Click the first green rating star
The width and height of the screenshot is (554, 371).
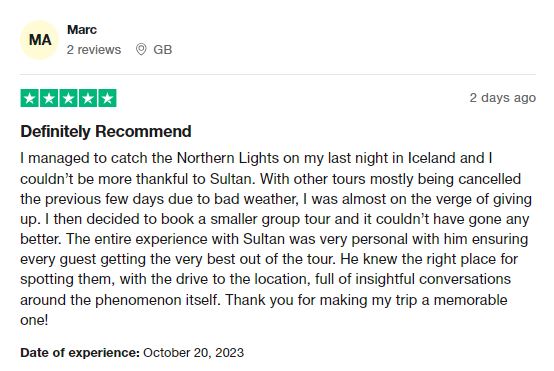(x=30, y=98)
